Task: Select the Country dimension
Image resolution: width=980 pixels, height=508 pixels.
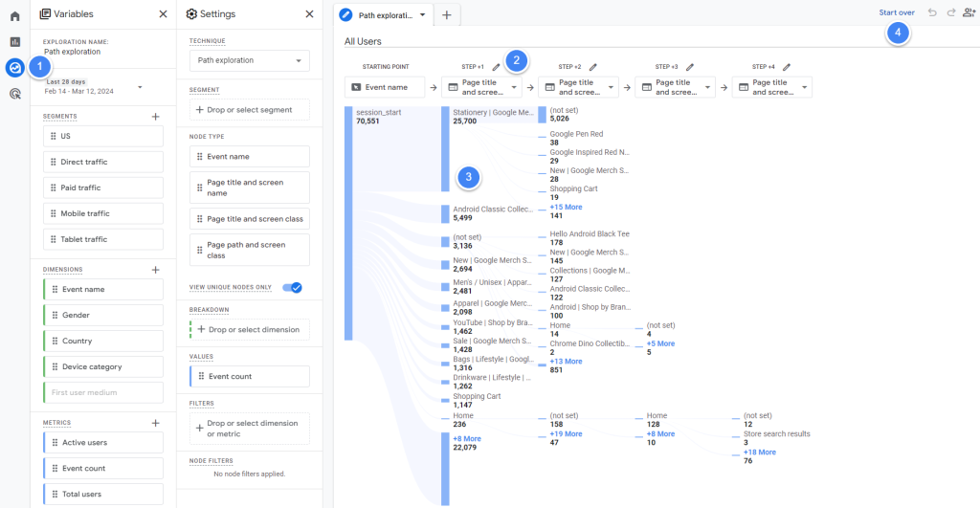Action: (x=103, y=342)
